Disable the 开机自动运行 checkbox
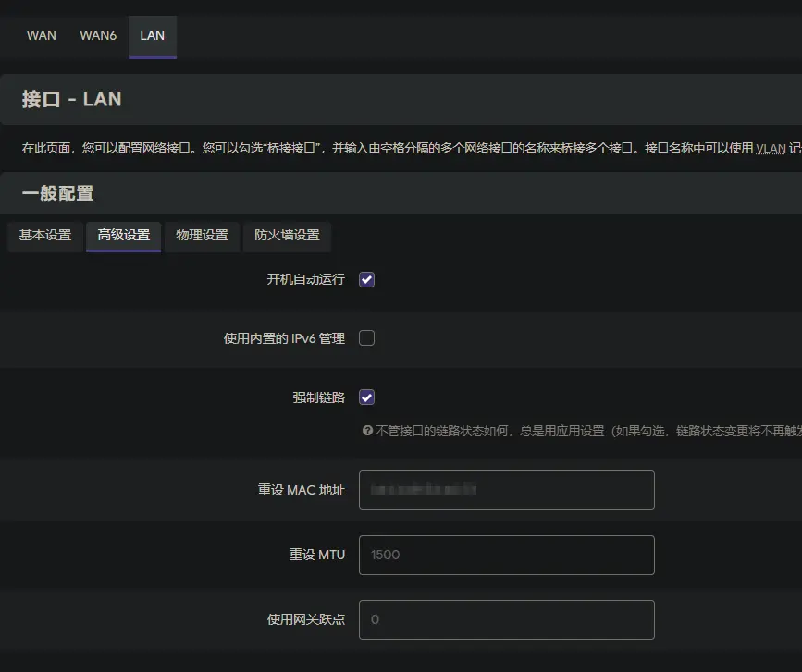Viewport: 802px width, 672px height. click(366, 280)
